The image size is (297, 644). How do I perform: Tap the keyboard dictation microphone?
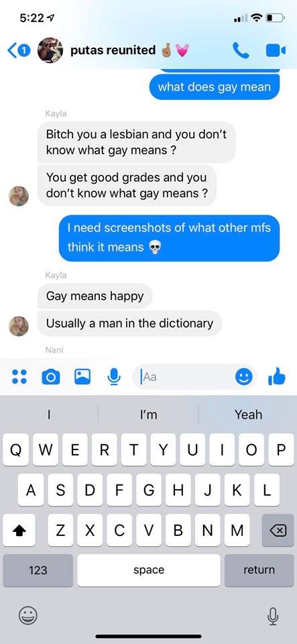[272, 615]
